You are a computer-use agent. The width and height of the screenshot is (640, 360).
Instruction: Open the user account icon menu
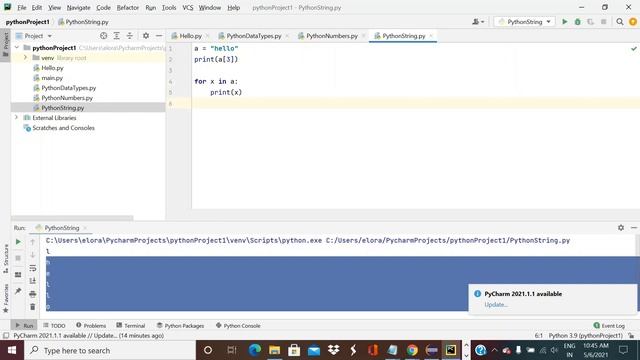(478, 22)
